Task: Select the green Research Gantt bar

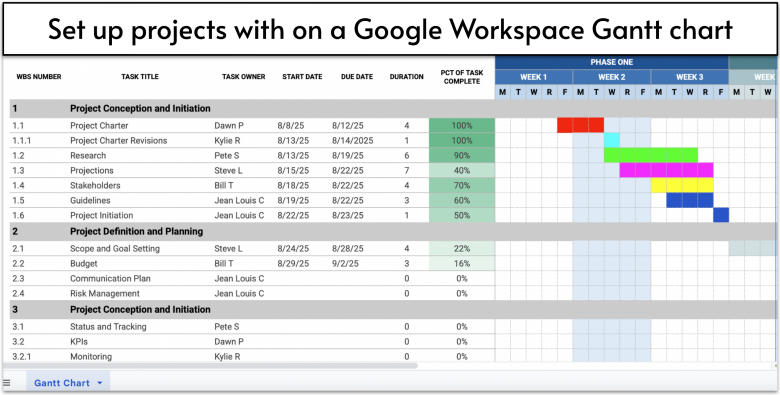Action: (x=651, y=155)
